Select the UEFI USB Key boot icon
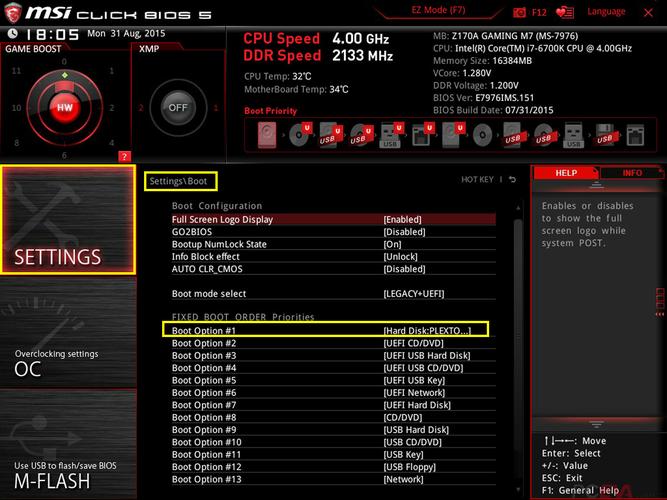This screenshot has height=500, width=667. coord(392,135)
